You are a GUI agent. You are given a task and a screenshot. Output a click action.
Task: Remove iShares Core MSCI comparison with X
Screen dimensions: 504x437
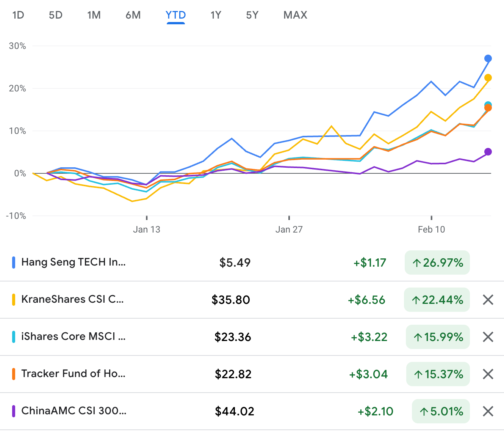point(488,337)
